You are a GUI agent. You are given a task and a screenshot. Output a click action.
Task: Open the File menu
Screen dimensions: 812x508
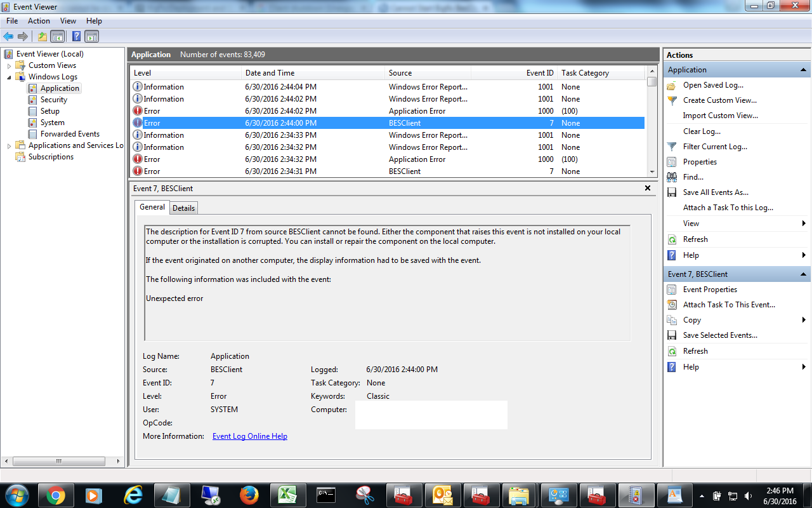(x=12, y=21)
